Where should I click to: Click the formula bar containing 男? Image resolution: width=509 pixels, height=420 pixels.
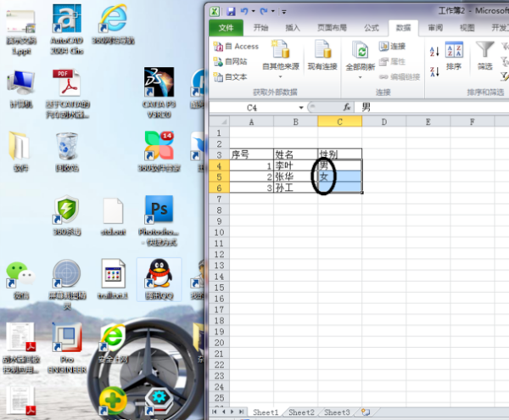[x=432, y=107]
